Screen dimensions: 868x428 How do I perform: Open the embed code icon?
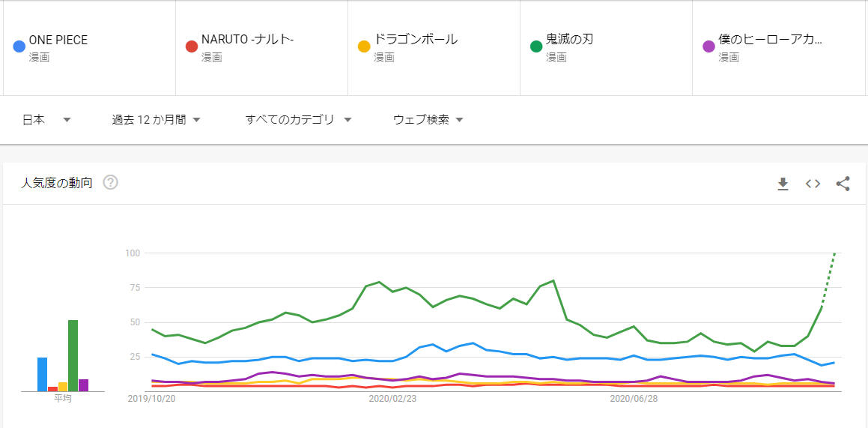coord(813,184)
